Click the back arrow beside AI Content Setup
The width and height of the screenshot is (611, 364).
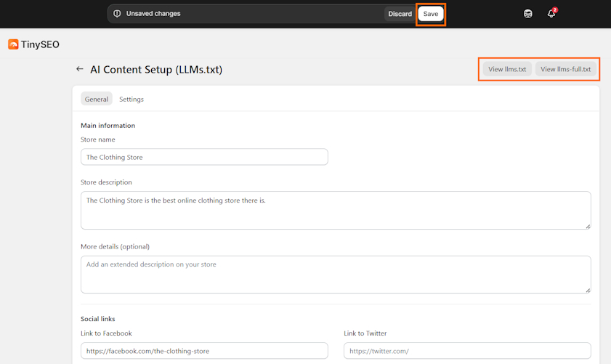point(79,69)
